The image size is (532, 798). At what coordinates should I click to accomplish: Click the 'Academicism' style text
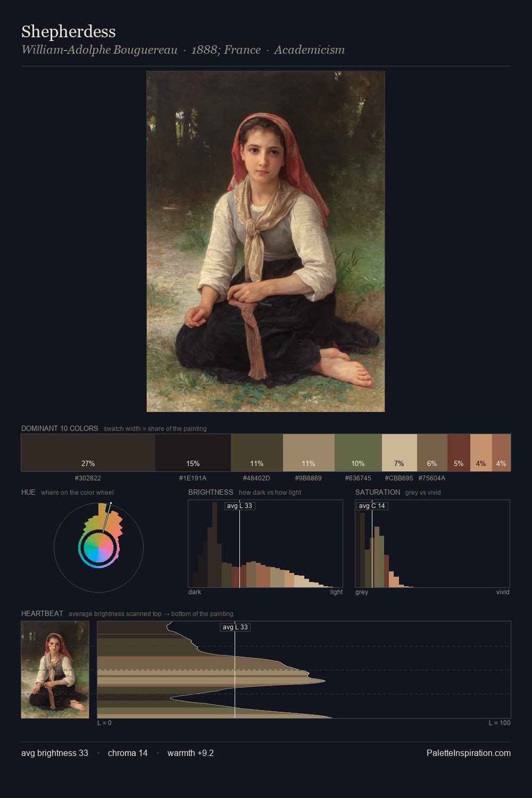click(310, 50)
